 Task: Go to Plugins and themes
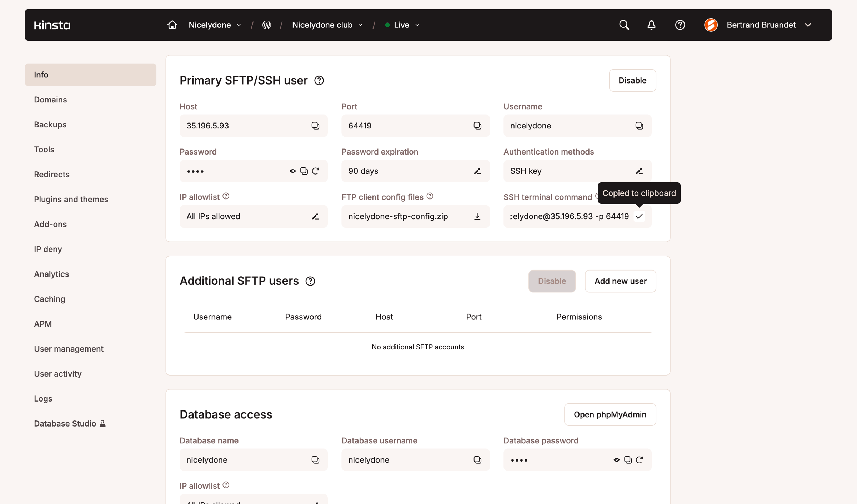pyautogui.click(x=90, y=199)
